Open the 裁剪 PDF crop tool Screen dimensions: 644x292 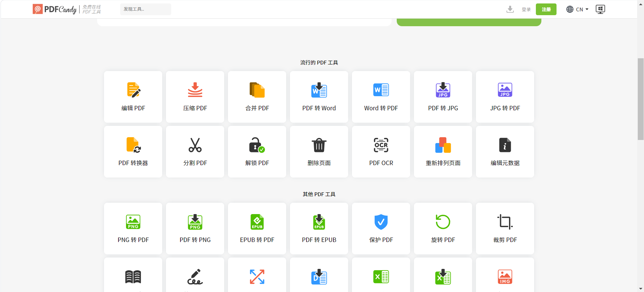click(505, 229)
